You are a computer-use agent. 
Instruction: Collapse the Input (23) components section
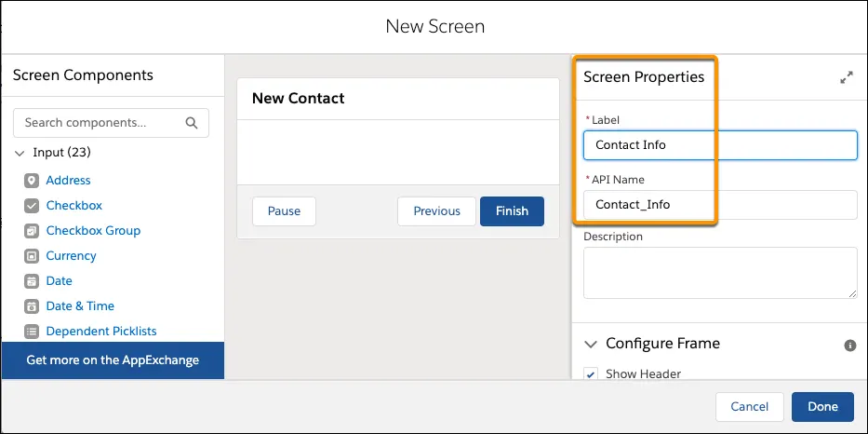20,153
